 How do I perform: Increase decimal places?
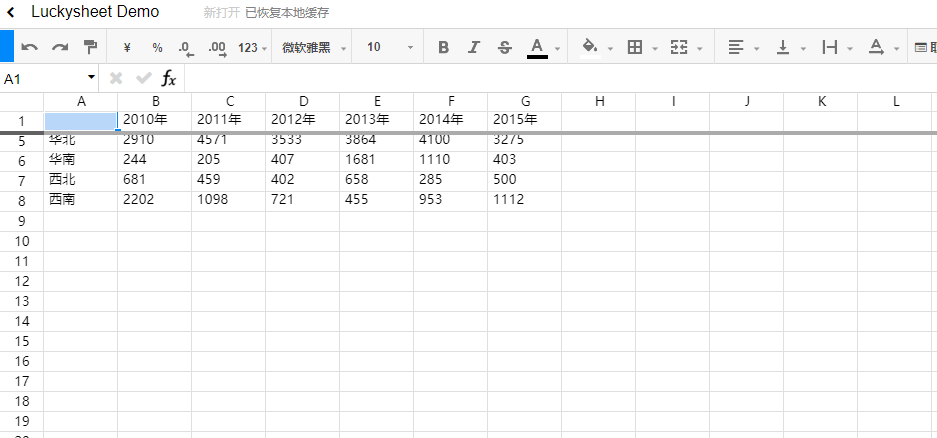pyautogui.click(x=218, y=48)
